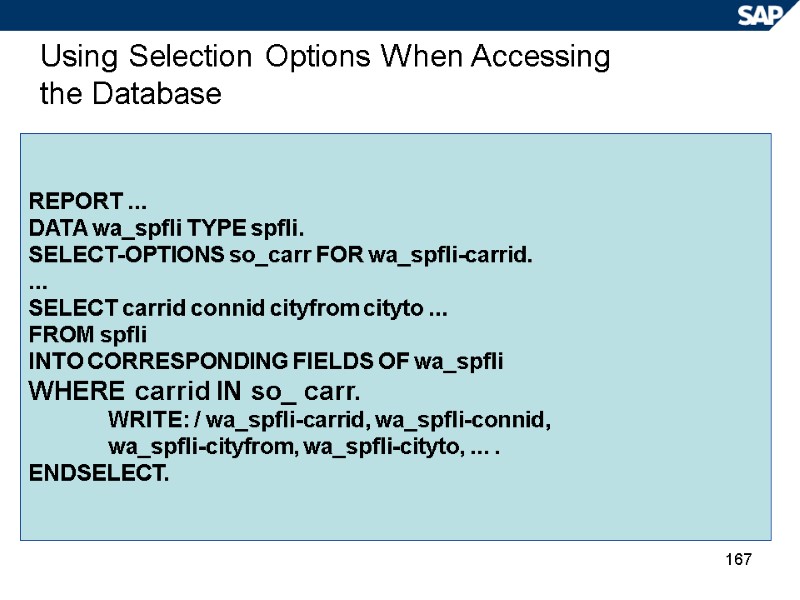Click the slide title 'Using Selection Options When Accessing'
This screenshot has height=600, width=800.
(325, 57)
